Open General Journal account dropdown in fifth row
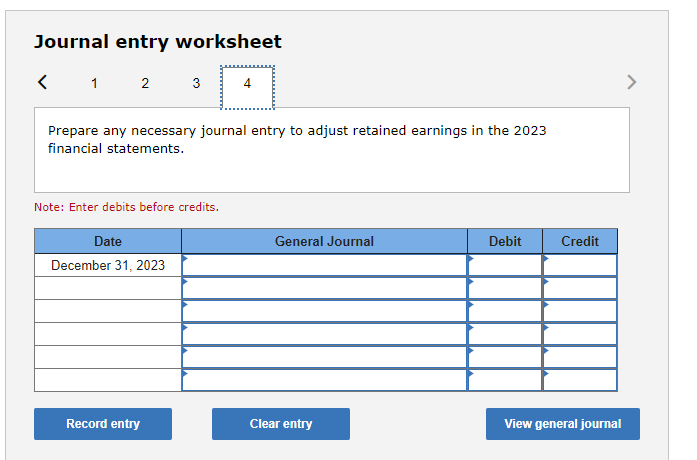697x460 pixels. pos(324,358)
